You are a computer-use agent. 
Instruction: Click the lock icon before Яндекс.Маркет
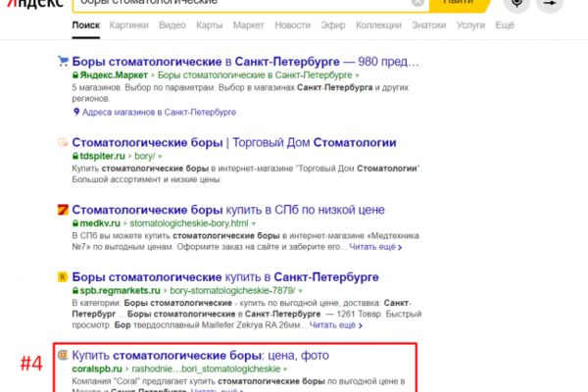75,75
